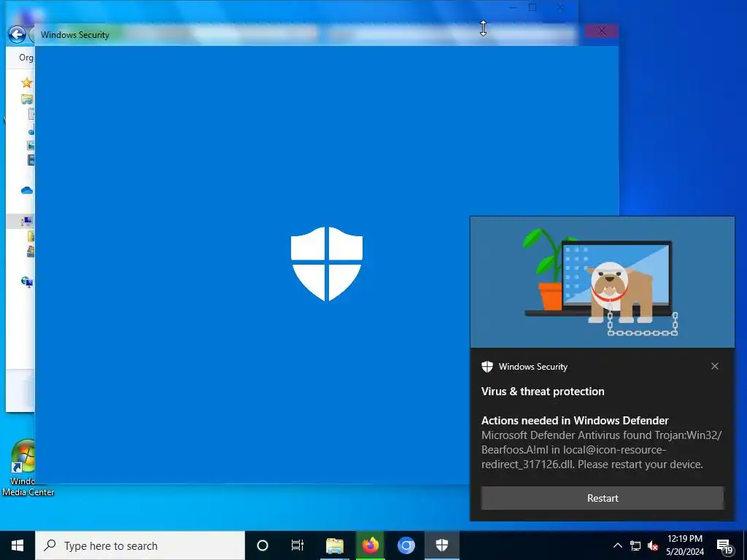Select the Pictures library icon in the Explorer sidebar
The width and height of the screenshot is (747, 560).
[31, 145]
